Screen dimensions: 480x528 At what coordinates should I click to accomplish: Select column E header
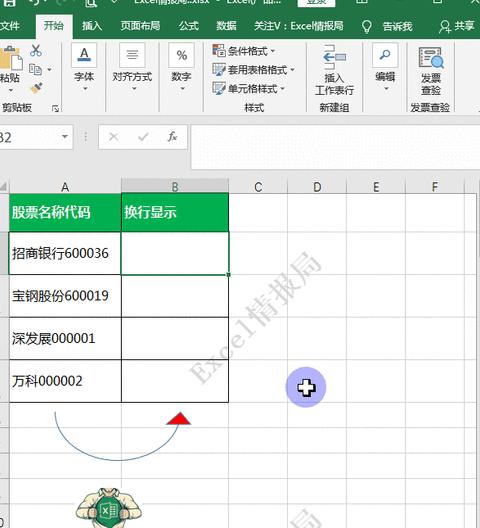pos(376,187)
